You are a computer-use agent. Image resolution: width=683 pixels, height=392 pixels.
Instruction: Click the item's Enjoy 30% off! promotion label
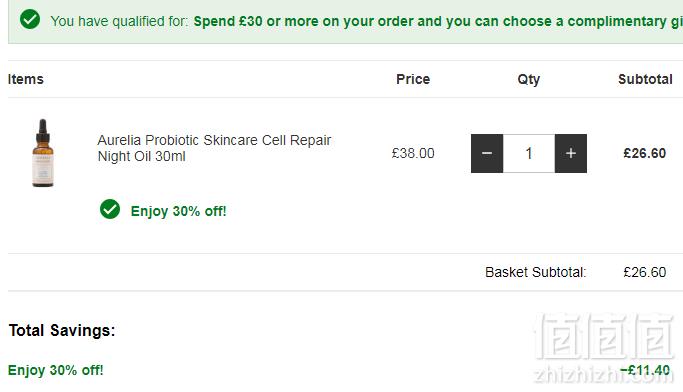(x=179, y=211)
